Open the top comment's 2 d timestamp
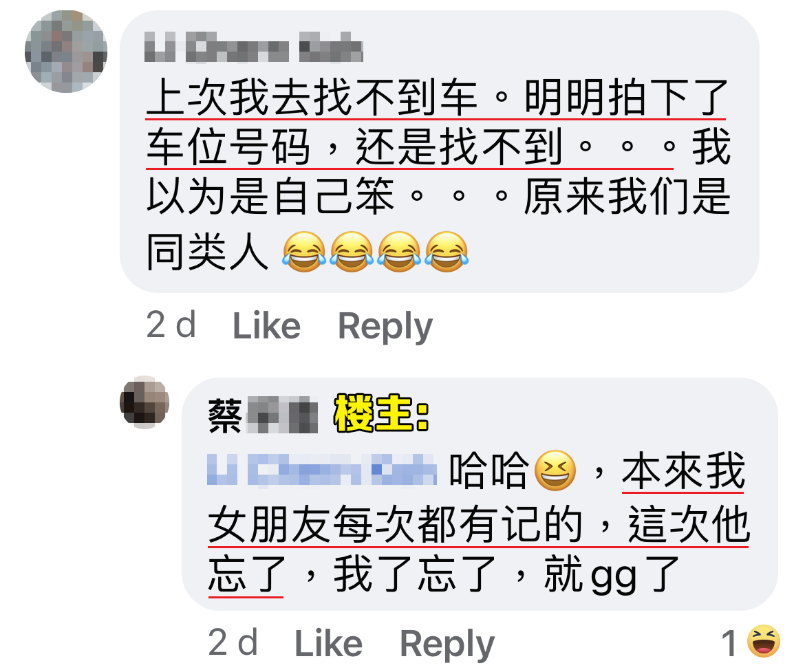805x672 pixels. coord(171,325)
